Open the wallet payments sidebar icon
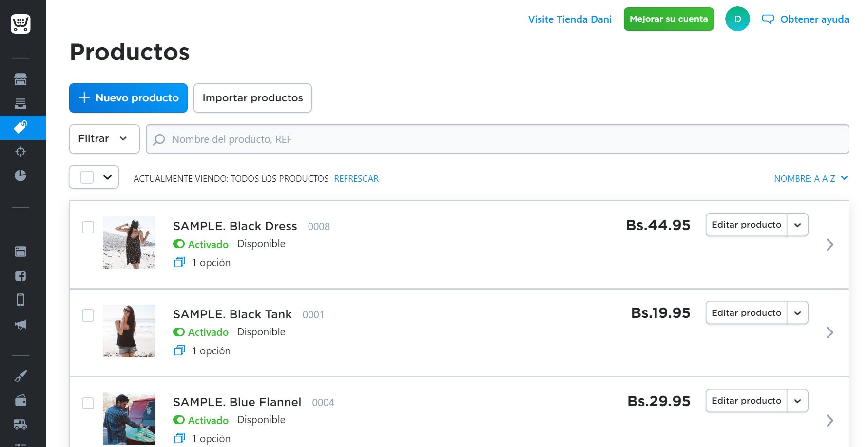Image resolution: width=868 pixels, height=447 pixels. click(20, 400)
